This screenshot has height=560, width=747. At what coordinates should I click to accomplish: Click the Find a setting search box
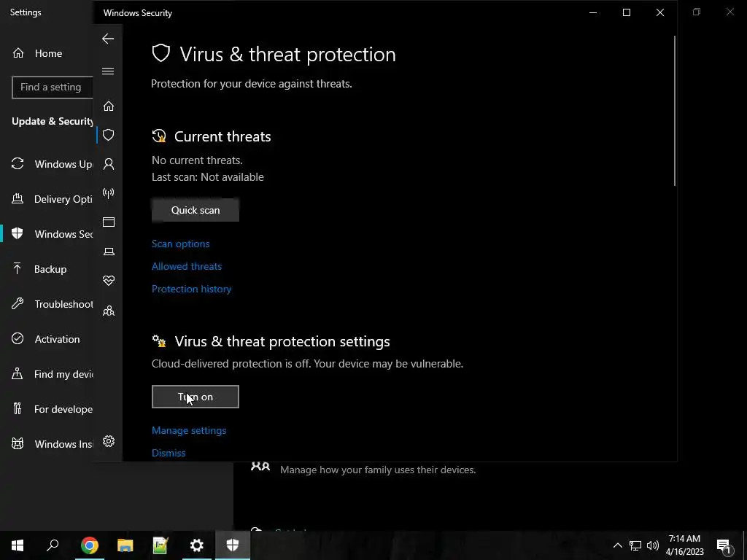pos(53,87)
